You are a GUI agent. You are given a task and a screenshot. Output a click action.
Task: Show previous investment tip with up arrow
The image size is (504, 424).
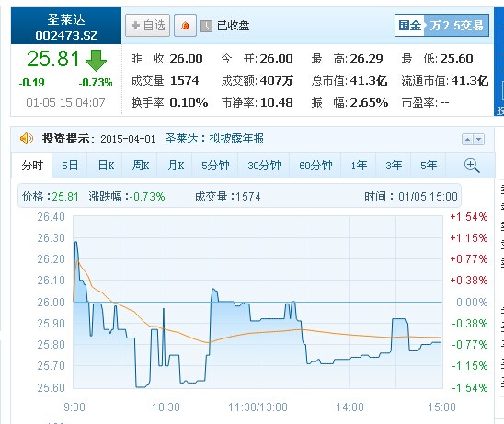coord(467,140)
